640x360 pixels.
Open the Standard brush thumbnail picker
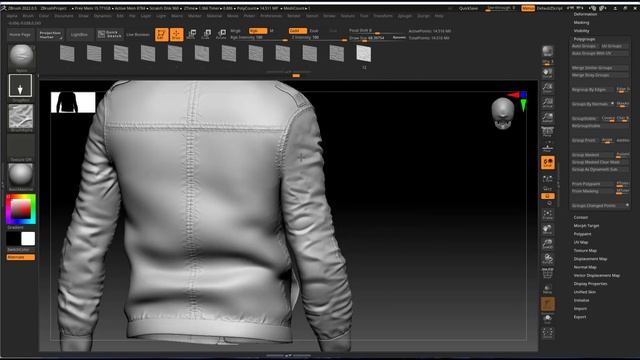[x=21, y=56]
